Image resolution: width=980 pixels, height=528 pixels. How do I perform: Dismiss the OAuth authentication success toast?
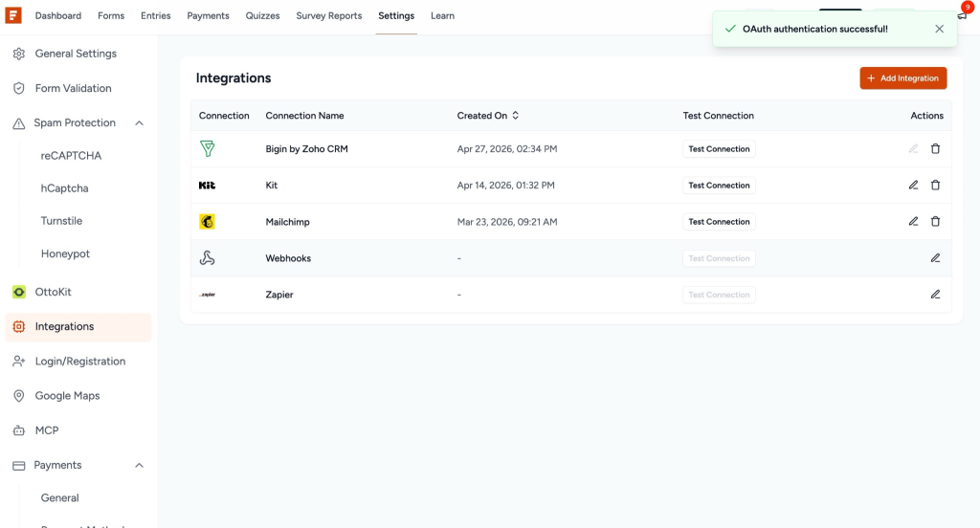point(939,29)
